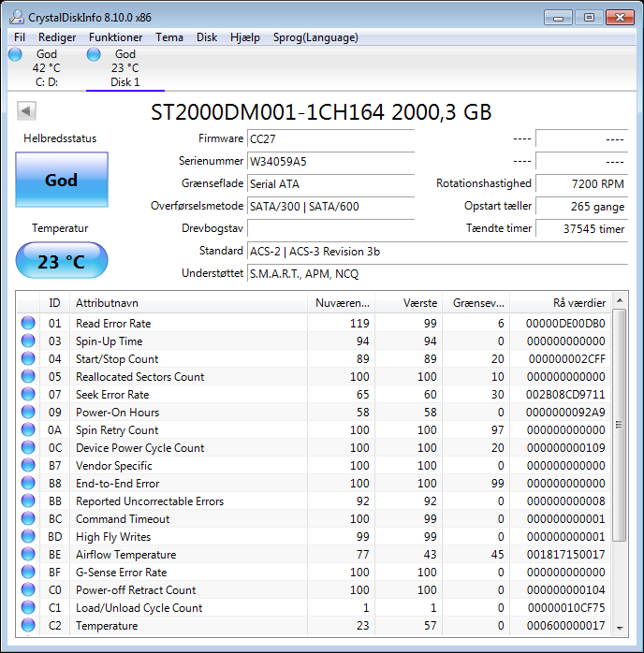Open the Tema menu
644x653 pixels.
pos(169,37)
